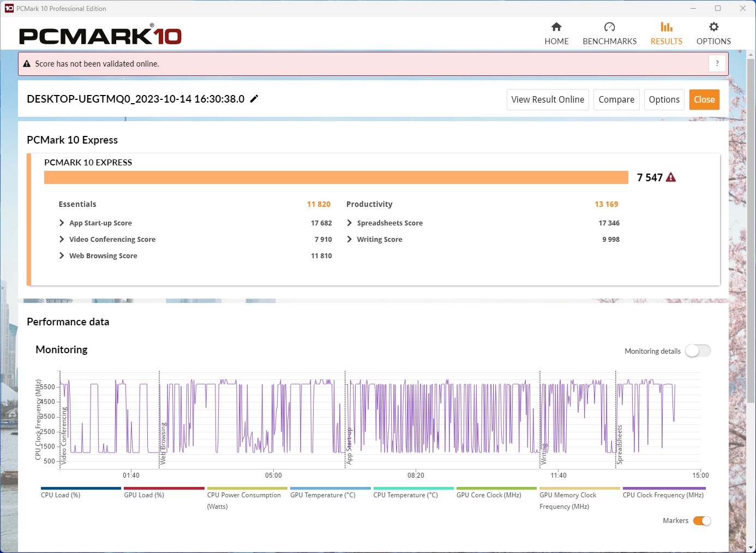Click the question mark help icon
Viewport: 756px width, 553px height.
(x=717, y=63)
